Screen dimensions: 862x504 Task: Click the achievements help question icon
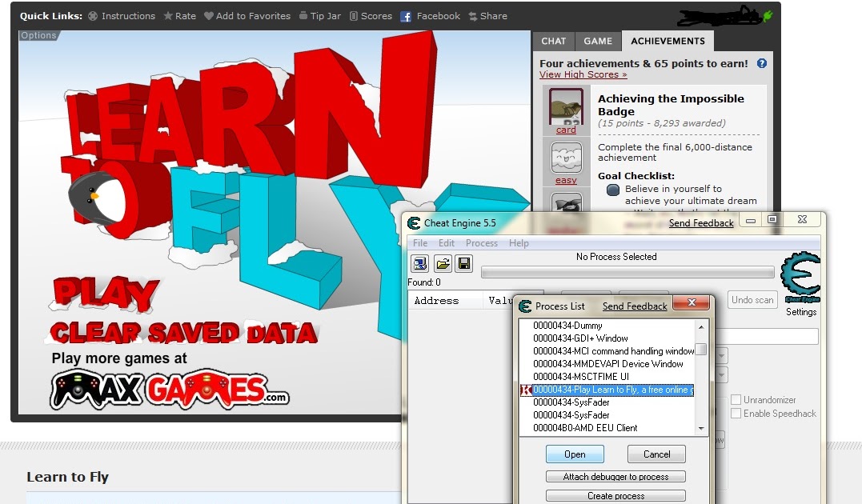point(761,63)
